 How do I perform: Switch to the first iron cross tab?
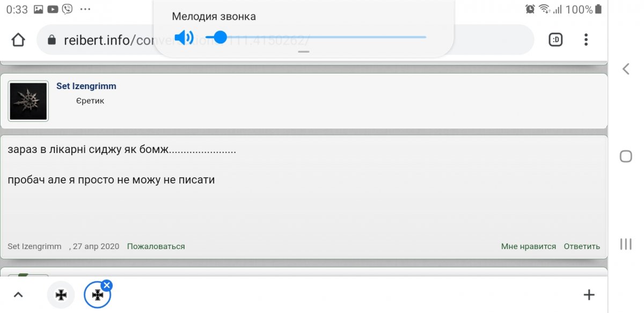tap(61, 295)
